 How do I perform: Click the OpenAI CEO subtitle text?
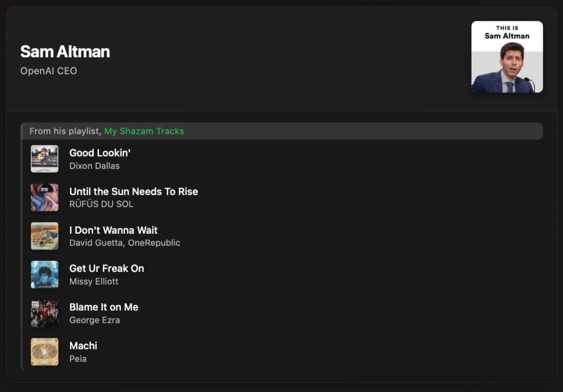48,71
